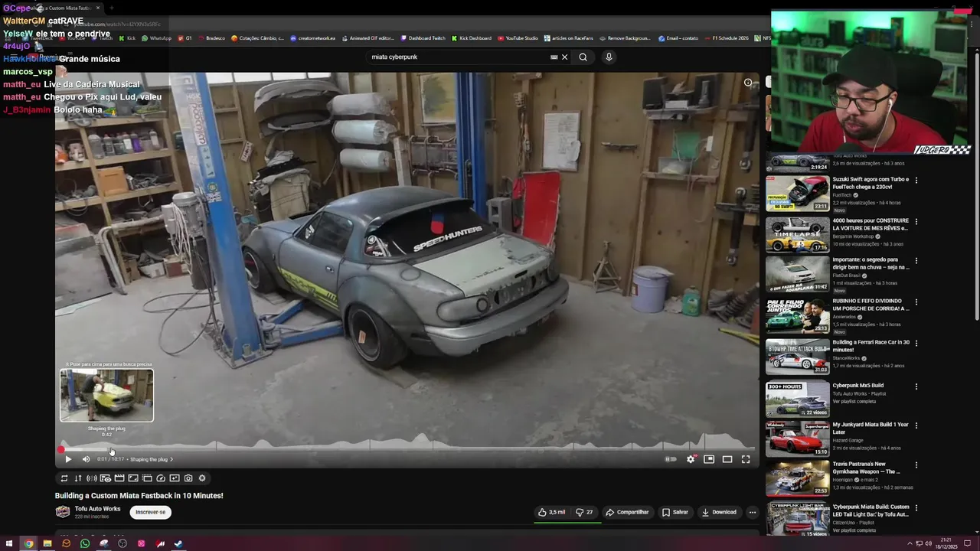
Task: Open options for '4000 heures pour CONSTRUIRE' video
Action: [x=916, y=222]
